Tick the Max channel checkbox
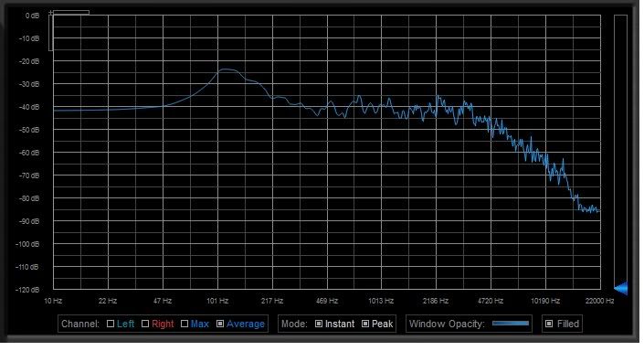 point(185,324)
